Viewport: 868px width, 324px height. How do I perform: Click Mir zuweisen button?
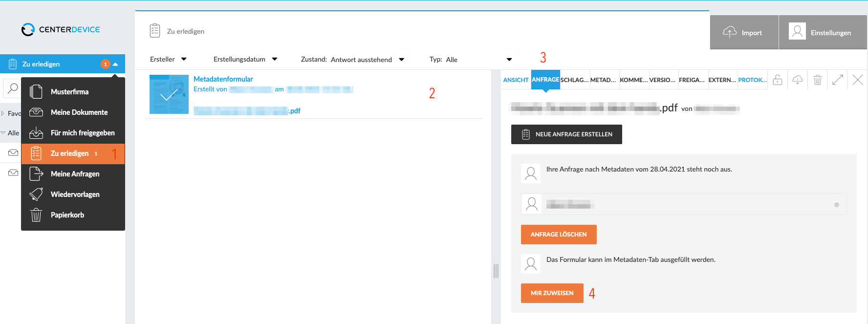[552, 293]
